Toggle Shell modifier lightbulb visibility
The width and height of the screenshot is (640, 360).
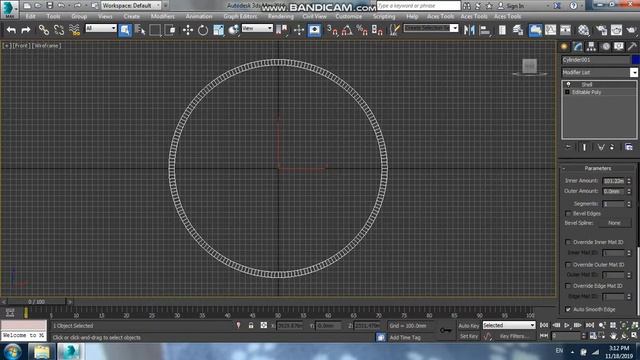(568, 84)
